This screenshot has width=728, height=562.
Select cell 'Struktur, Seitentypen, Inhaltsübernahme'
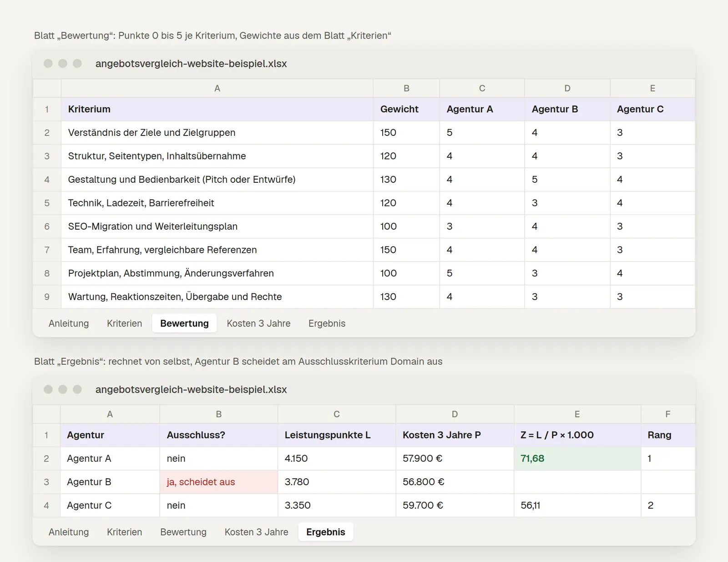coord(217,156)
